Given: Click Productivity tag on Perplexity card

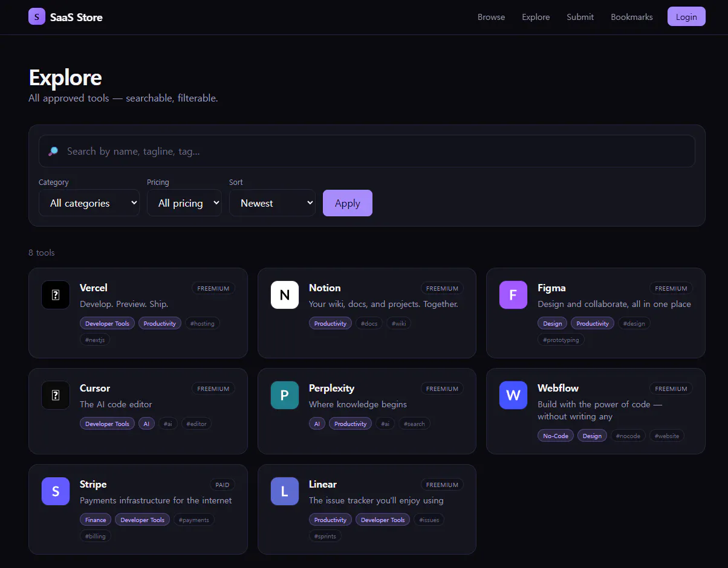Looking at the screenshot, I should [x=350, y=424].
